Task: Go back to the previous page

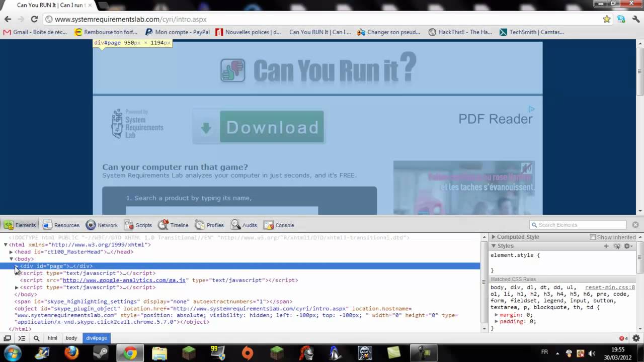Action: tap(8, 19)
